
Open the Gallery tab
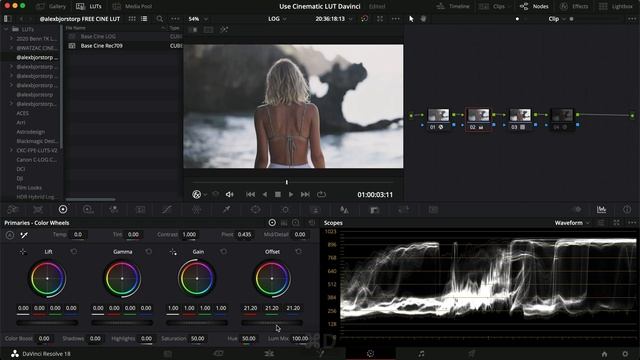51,6
